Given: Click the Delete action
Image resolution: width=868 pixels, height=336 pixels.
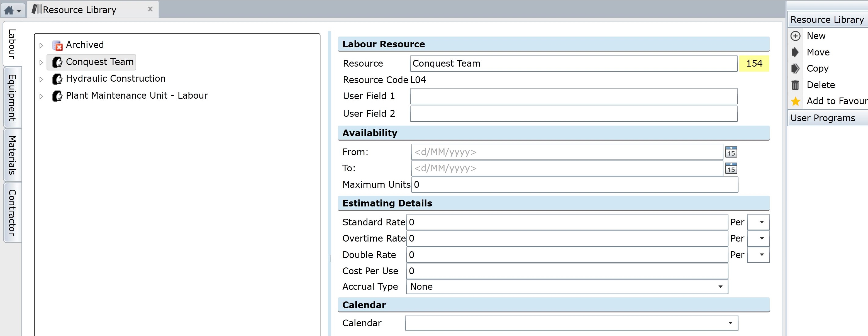Looking at the screenshot, I should [821, 85].
